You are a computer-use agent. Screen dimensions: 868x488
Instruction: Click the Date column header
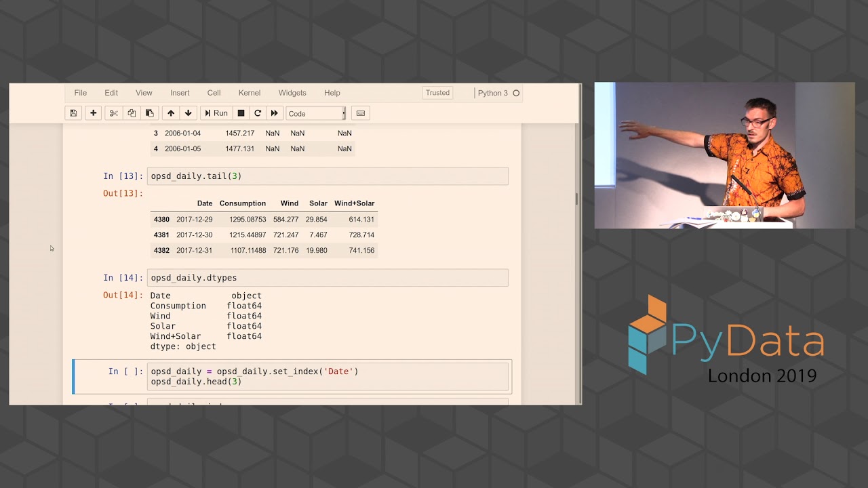[205, 203]
